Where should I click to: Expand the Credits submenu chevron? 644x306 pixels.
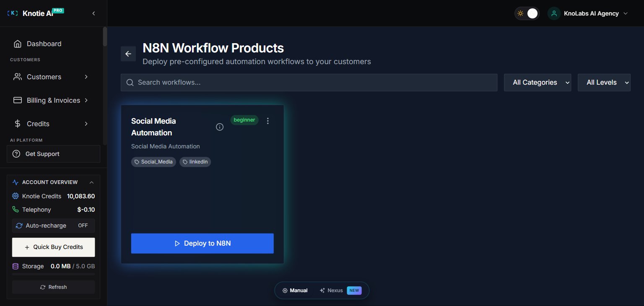click(86, 124)
